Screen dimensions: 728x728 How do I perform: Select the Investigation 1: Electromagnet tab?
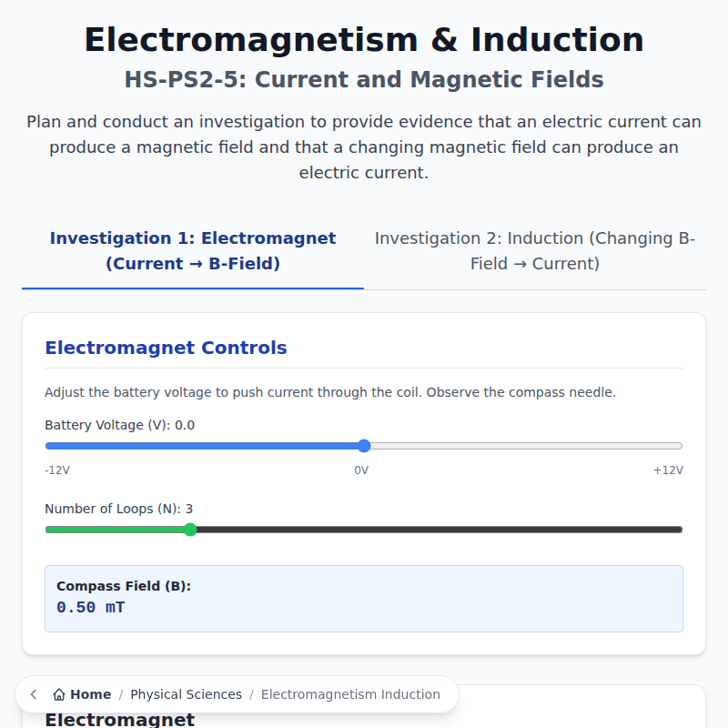pyautogui.click(x=192, y=250)
